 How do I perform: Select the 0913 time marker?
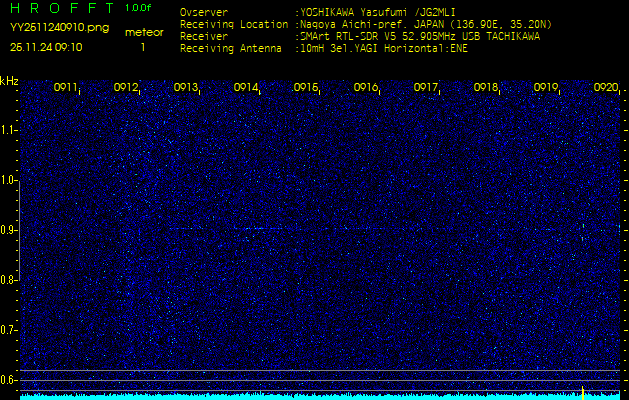pos(186,88)
